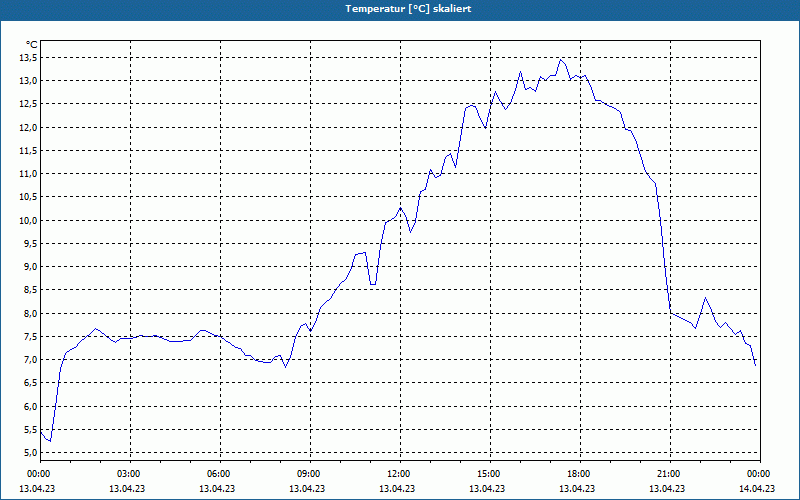Click the 13,5 y-axis tick label
This screenshot has height=500, width=800.
point(29,58)
